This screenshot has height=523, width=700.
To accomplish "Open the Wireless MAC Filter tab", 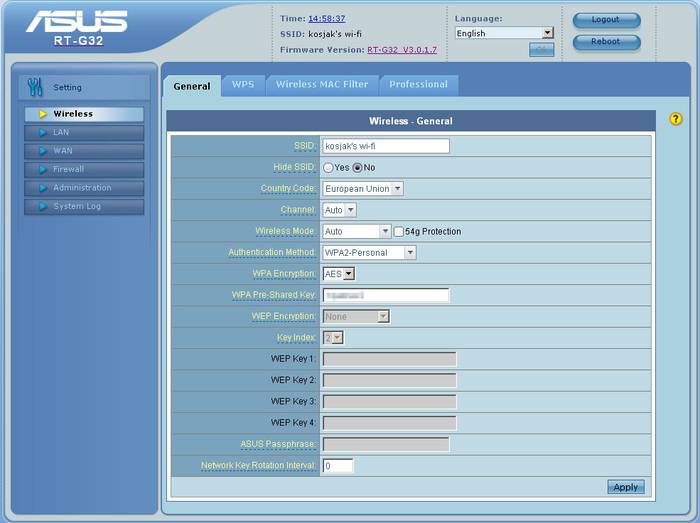I will click(322, 85).
